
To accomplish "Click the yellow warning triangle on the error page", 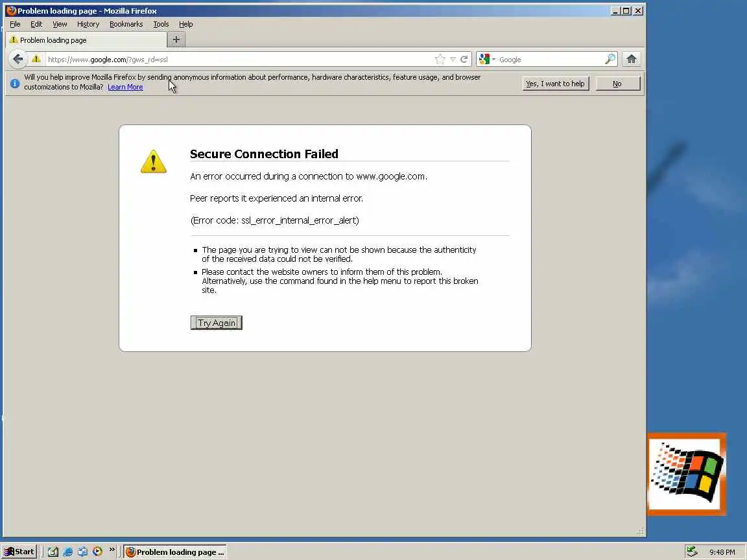I will 154,161.
